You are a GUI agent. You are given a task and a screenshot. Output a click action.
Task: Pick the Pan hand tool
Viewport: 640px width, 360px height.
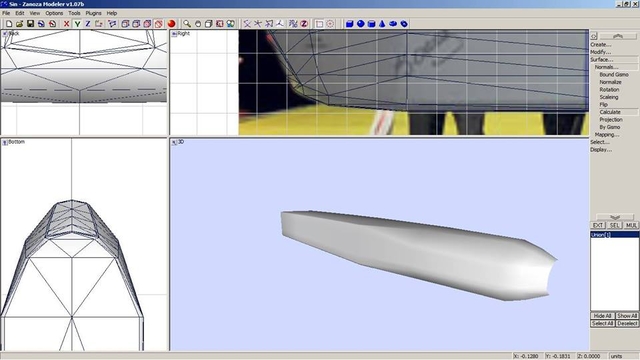198,24
